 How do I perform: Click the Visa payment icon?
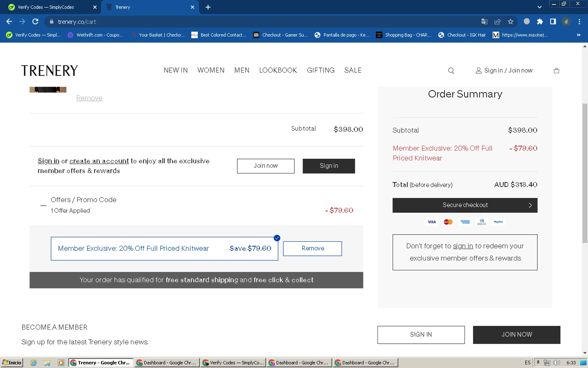click(x=432, y=222)
